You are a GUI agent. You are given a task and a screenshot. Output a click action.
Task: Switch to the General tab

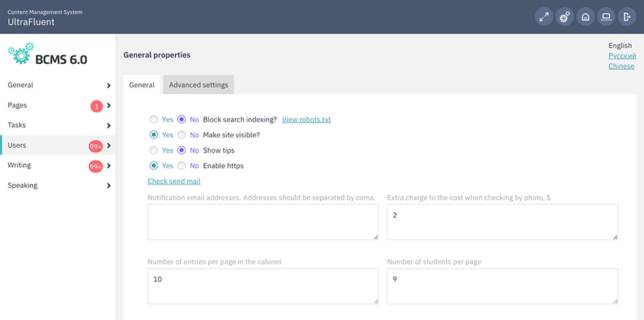click(142, 85)
